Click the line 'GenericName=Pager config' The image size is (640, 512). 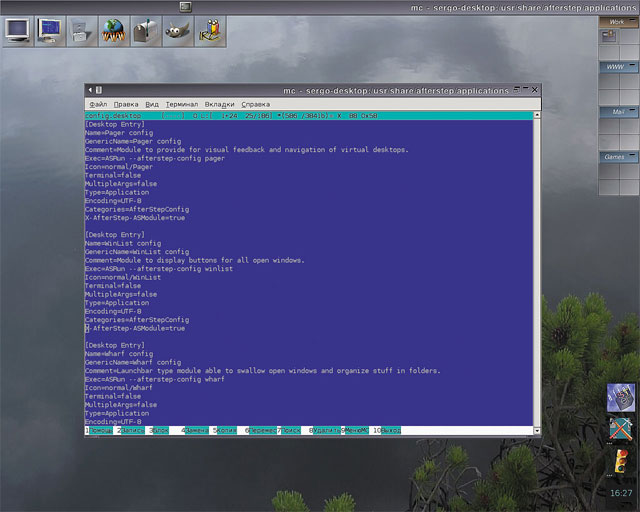[133, 141]
